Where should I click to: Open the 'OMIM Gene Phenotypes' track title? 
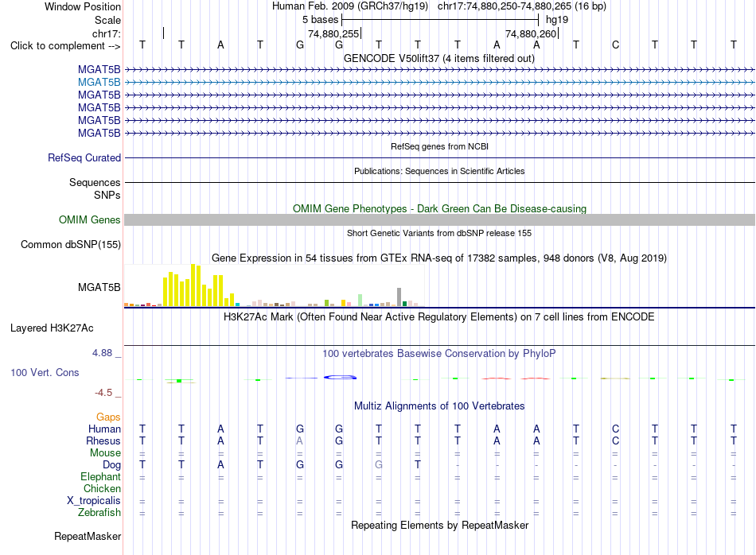(439, 208)
